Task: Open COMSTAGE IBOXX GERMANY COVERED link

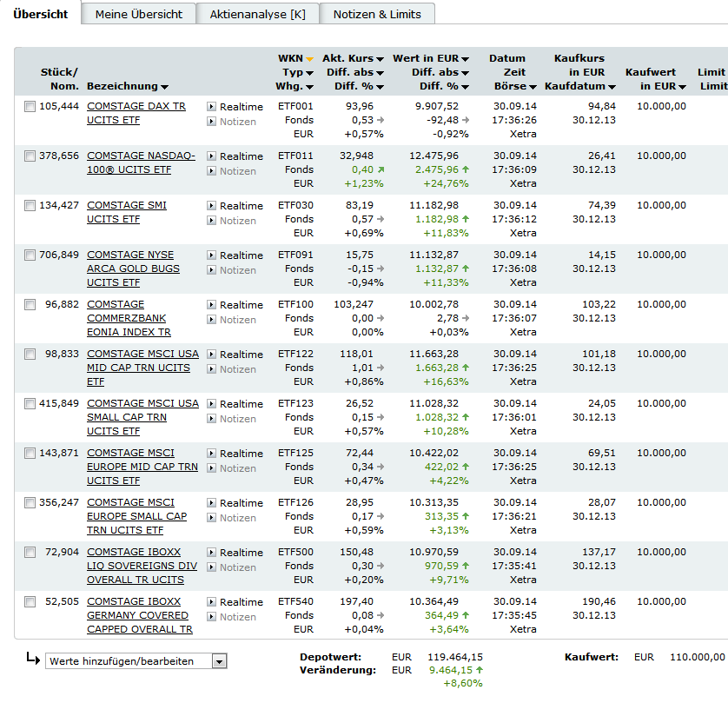Action: coord(140,615)
